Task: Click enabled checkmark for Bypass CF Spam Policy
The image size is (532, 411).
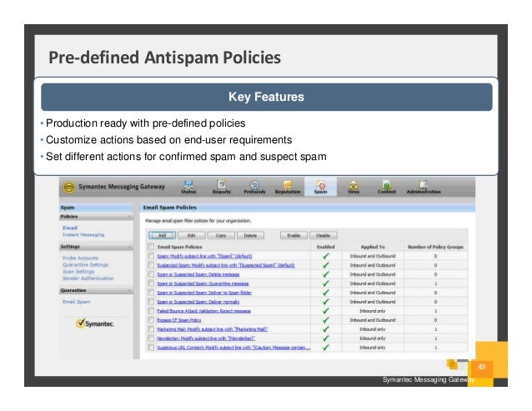Action: (326, 320)
